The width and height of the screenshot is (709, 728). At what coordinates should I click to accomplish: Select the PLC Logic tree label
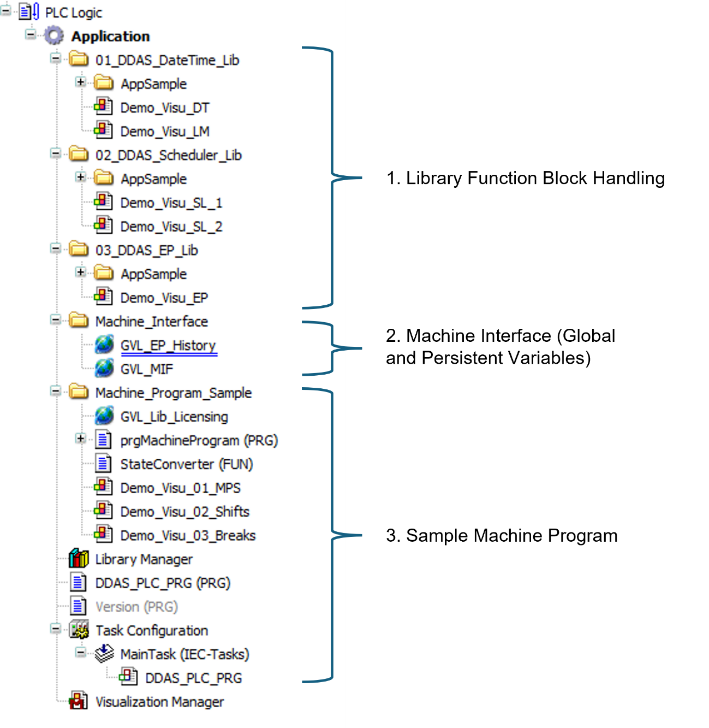tap(73, 13)
